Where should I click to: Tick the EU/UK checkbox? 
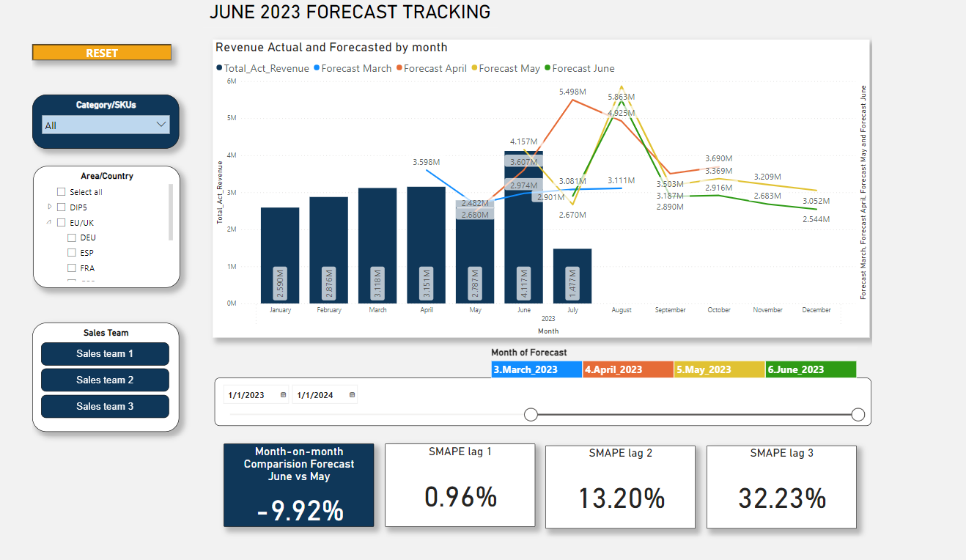pyautogui.click(x=62, y=223)
